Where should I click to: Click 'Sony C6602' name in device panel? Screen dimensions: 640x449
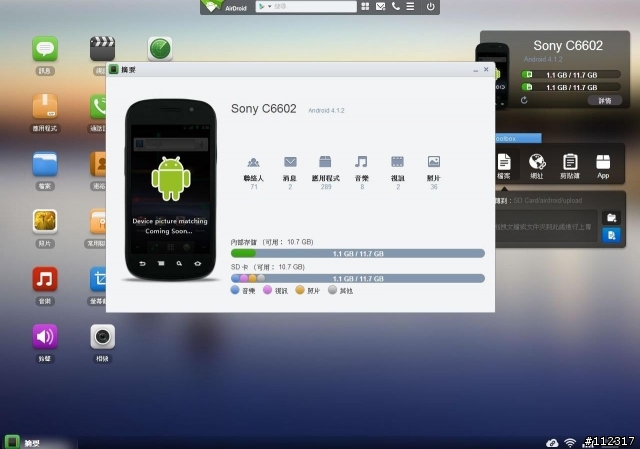click(x=568, y=46)
